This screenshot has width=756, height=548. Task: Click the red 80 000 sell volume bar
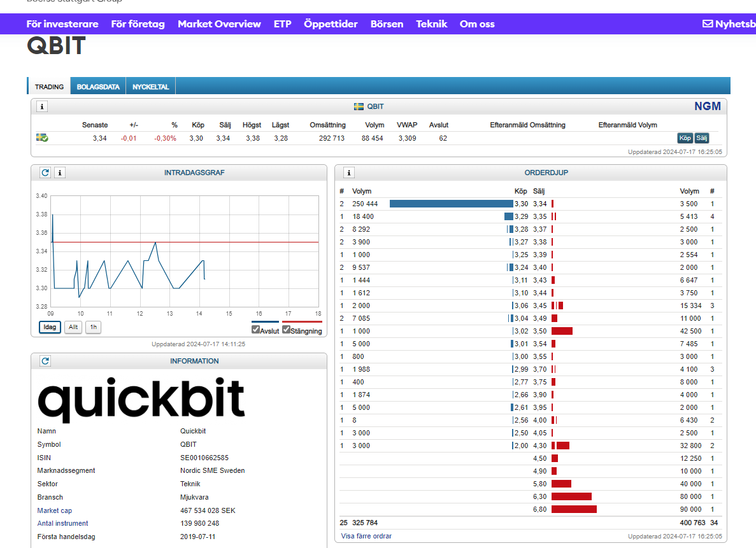[571, 496]
